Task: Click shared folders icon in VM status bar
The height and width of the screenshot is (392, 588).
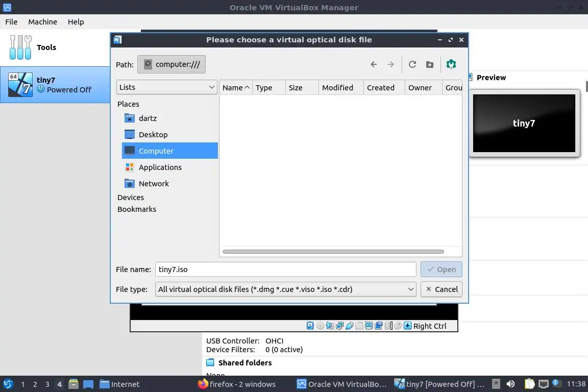Action: (x=359, y=326)
